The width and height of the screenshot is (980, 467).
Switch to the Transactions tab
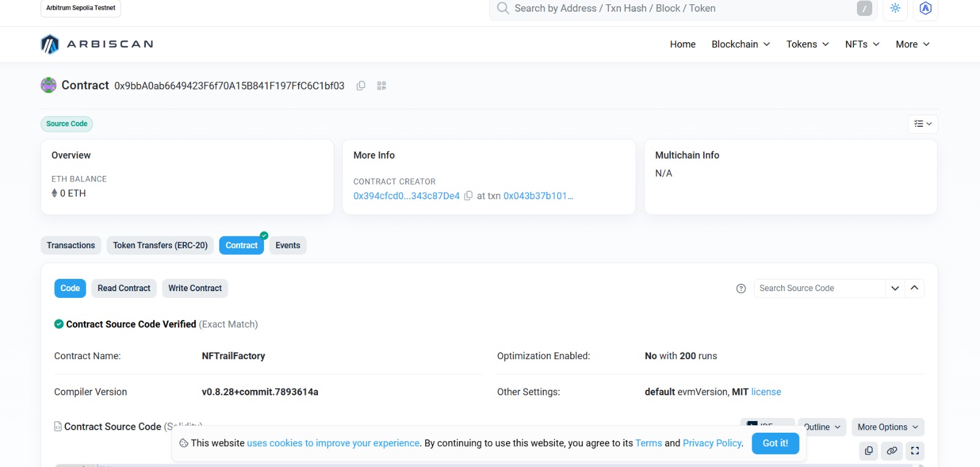click(x=71, y=245)
